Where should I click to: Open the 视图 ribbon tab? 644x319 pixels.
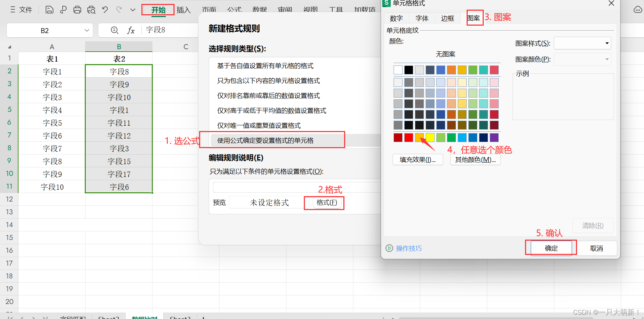click(311, 10)
